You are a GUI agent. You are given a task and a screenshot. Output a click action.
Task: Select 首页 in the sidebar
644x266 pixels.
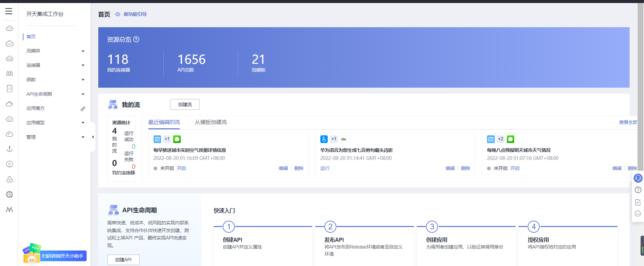31,37
